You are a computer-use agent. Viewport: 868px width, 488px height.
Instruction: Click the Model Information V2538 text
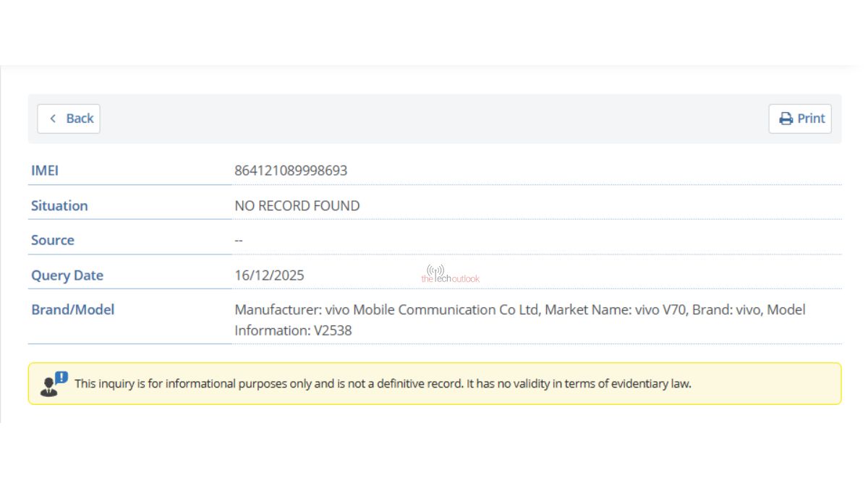293,330
